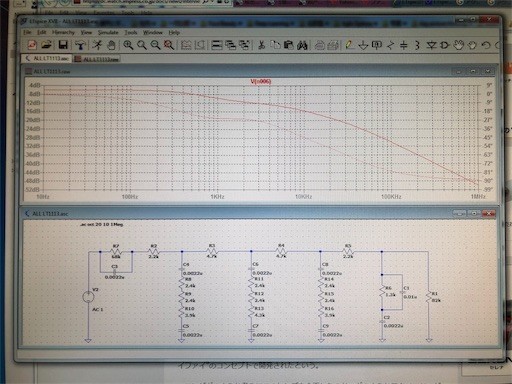Screen dimensions: 512x384
Task: Open the Edit menu
Action: coord(42,32)
